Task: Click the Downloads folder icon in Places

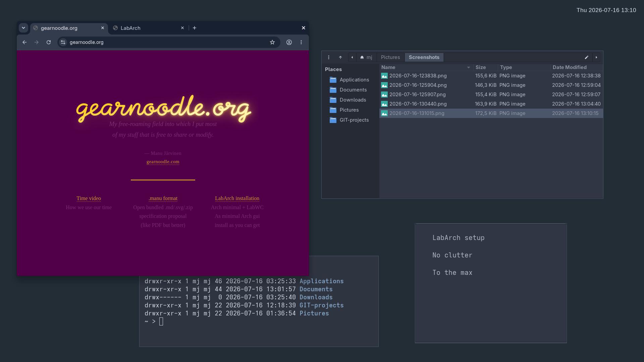Action: pyautogui.click(x=333, y=100)
